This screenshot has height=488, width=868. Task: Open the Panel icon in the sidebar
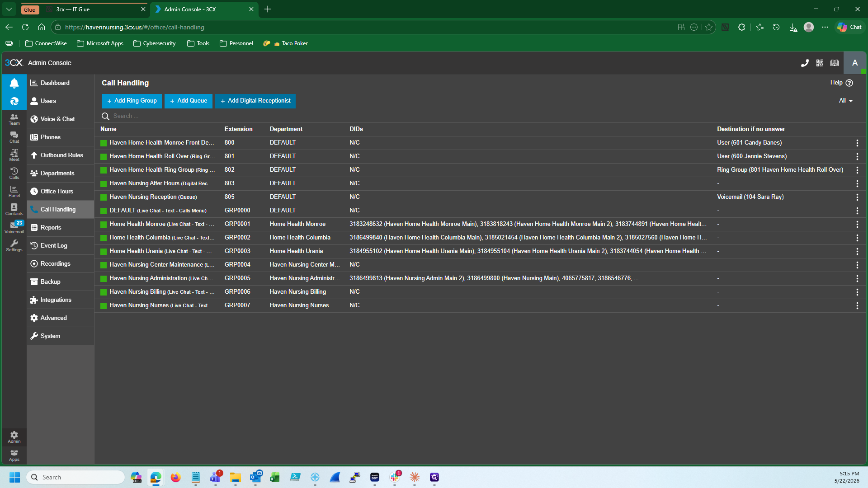tap(14, 191)
